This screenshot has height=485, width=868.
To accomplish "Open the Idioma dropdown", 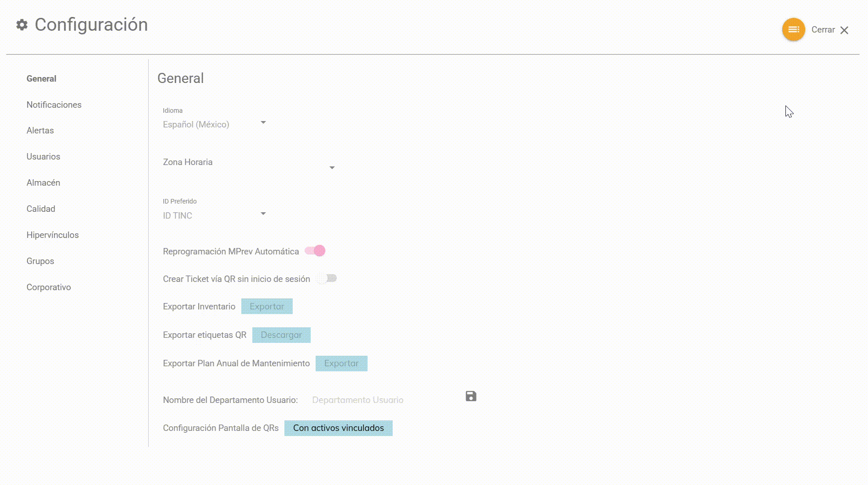I will 214,124.
